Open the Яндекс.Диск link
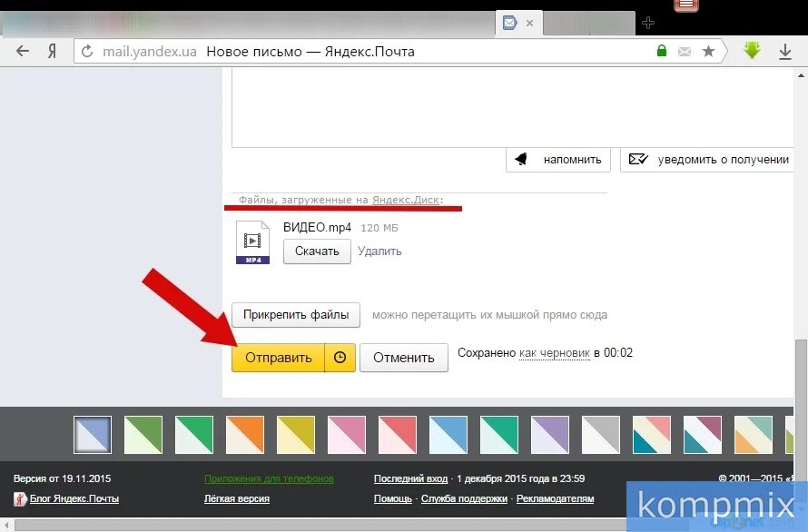Image resolution: width=808 pixels, height=532 pixels. (406, 200)
